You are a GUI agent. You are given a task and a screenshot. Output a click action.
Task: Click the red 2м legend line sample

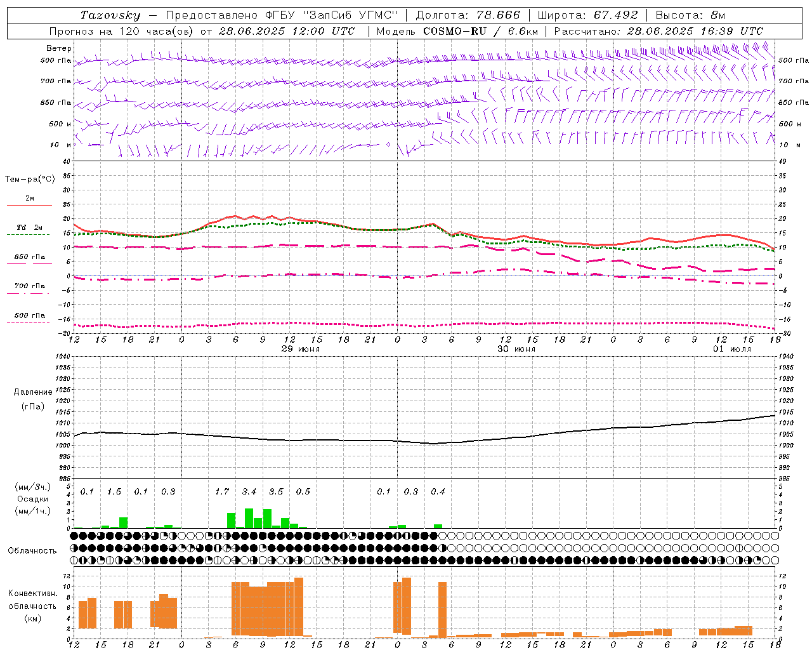pyautogui.click(x=30, y=205)
